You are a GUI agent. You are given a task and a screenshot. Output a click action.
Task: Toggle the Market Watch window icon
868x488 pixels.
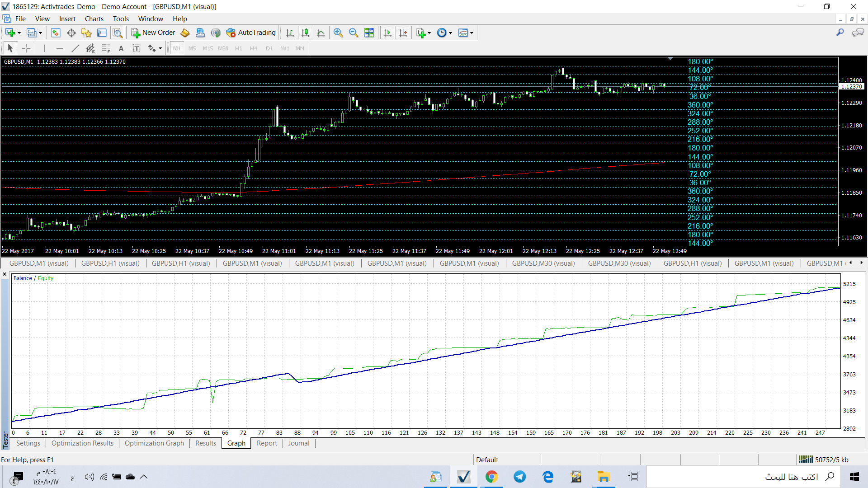(x=56, y=33)
